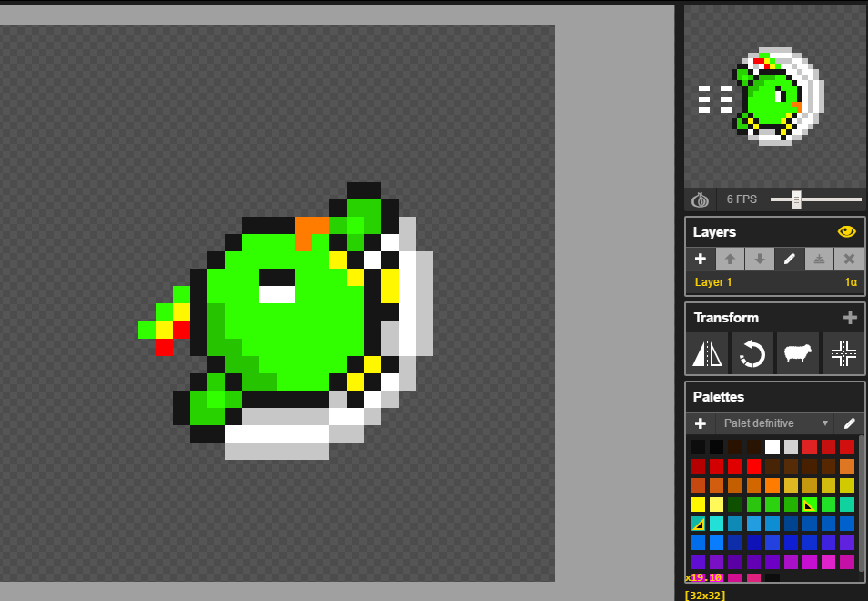This screenshot has width=868, height=601.
Task: Expand Transform options with plus icon
Action: [850, 318]
